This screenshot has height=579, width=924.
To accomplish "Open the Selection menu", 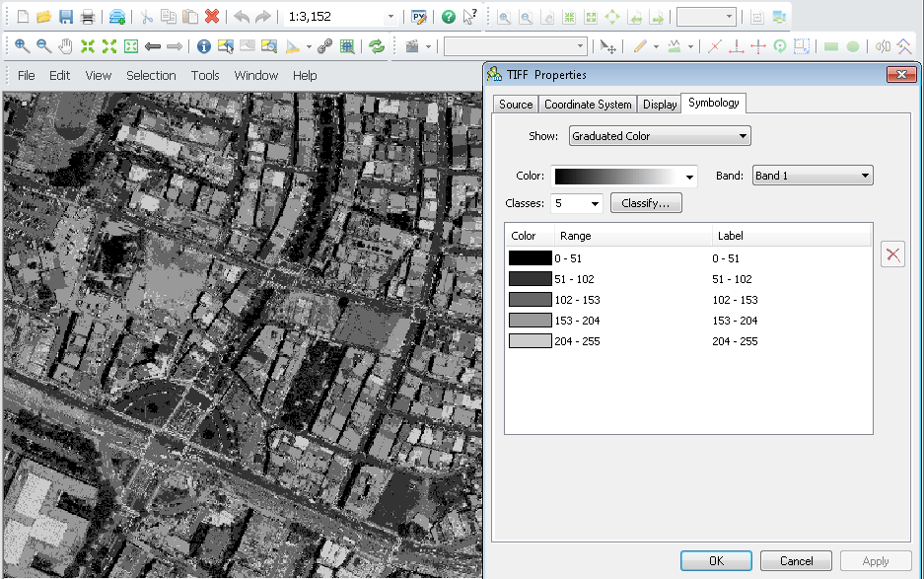I will click(151, 75).
